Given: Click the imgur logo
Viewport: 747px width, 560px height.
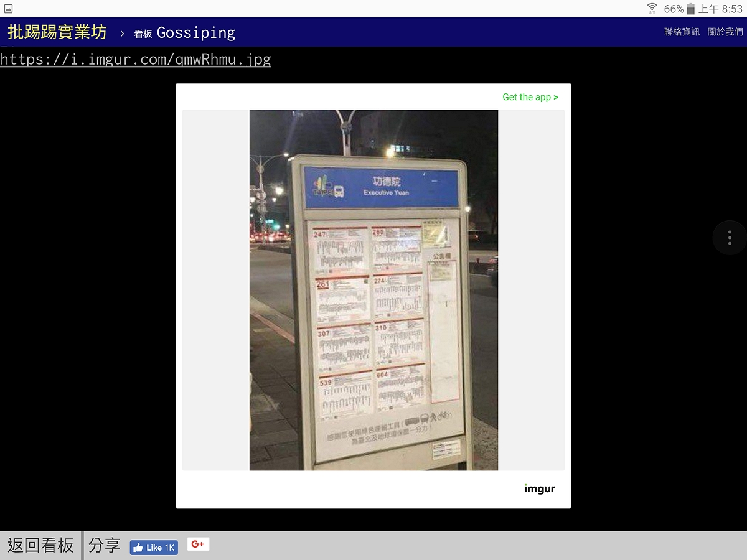Looking at the screenshot, I should pyautogui.click(x=540, y=489).
